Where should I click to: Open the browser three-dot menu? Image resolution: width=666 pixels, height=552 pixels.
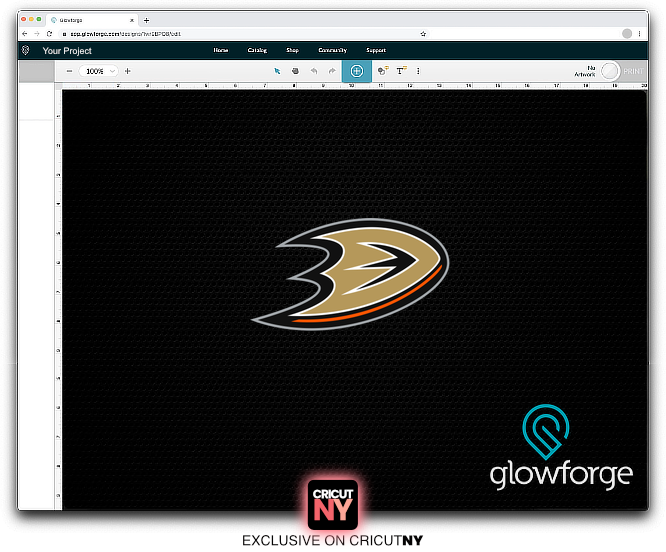pos(639,34)
